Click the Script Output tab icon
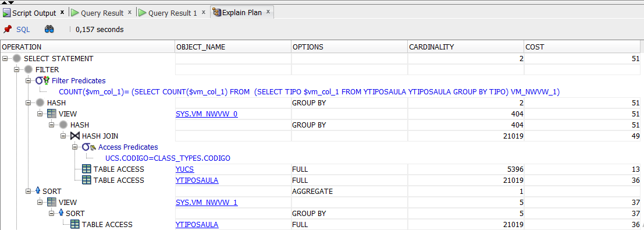Image resolution: width=644 pixels, height=230 pixels. [x=7, y=13]
